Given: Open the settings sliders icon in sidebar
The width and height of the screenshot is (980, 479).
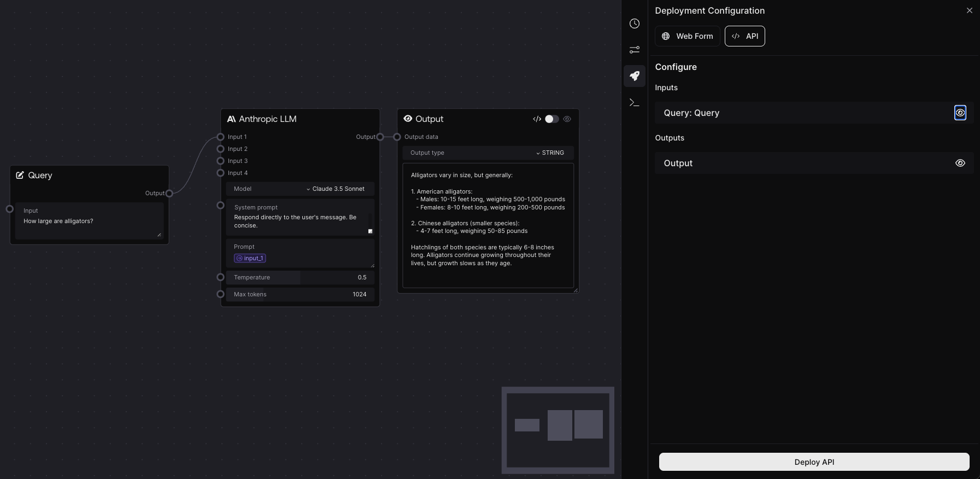Looking at the screenshot, I should click(x=634, y=50).
